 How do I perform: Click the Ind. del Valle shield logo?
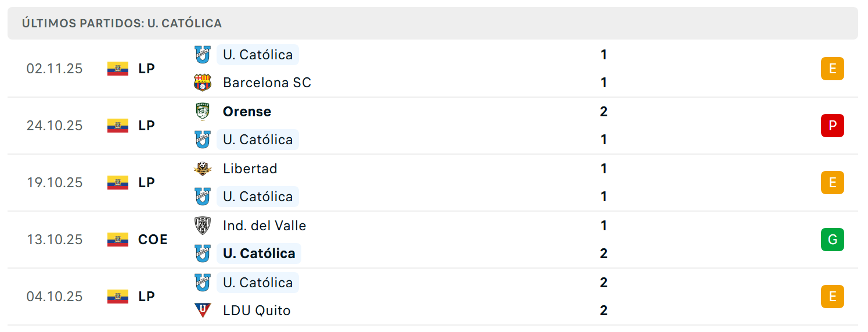(x=203, y=226)
